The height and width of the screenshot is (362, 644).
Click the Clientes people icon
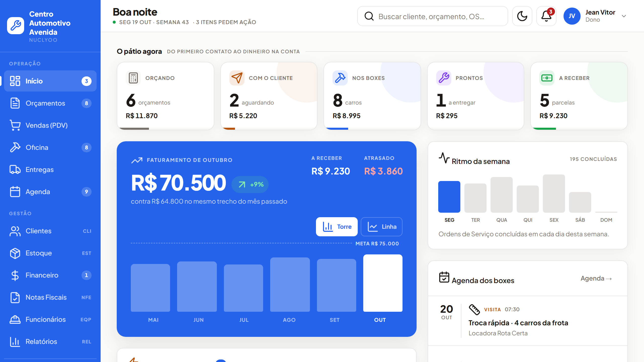coord(15,231)
